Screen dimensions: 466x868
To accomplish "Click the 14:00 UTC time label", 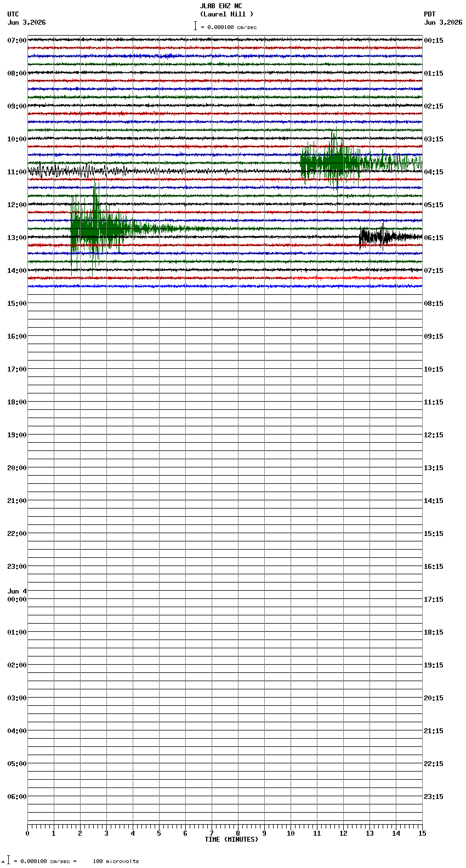I will click(x=17, y=271).
